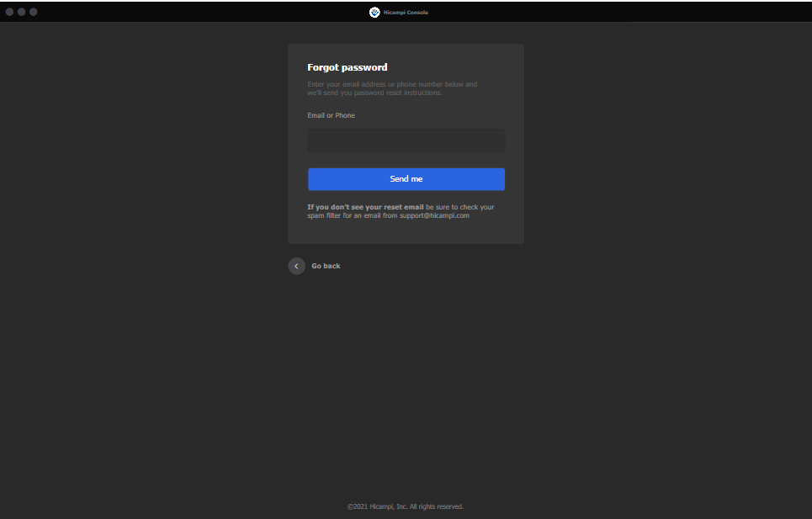Close the window using the first dot
812x519 pixels.
click(10, 12)
